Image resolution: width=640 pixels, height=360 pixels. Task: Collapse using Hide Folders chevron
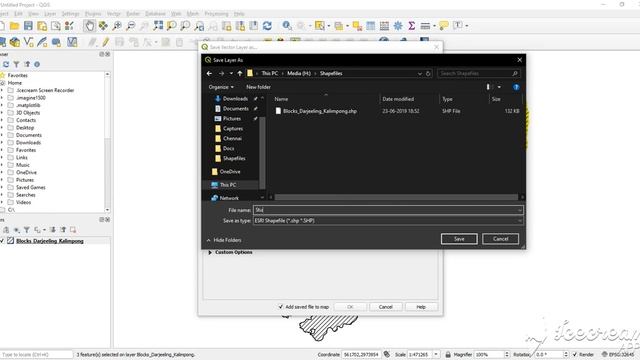pyautogui.click(x=209, y=240)
